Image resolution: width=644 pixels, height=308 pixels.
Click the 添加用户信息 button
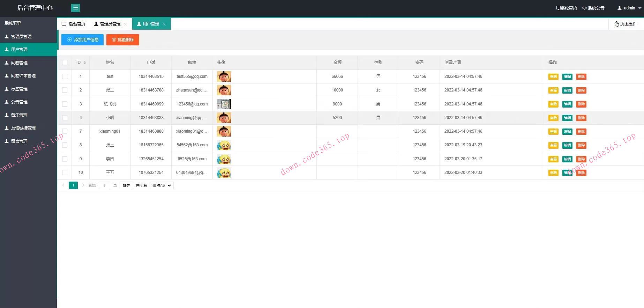(82, 40)
